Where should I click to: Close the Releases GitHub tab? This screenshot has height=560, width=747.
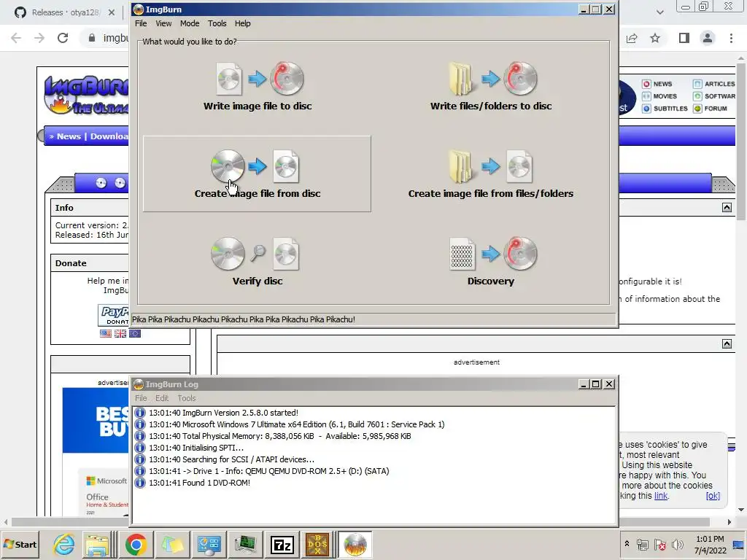tap(112, 12)
